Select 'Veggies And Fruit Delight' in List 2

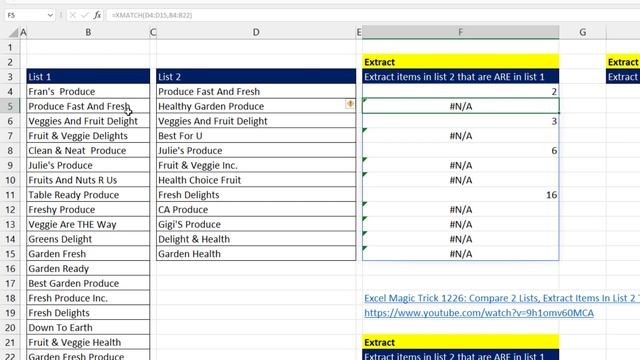(x=256, y=121)
